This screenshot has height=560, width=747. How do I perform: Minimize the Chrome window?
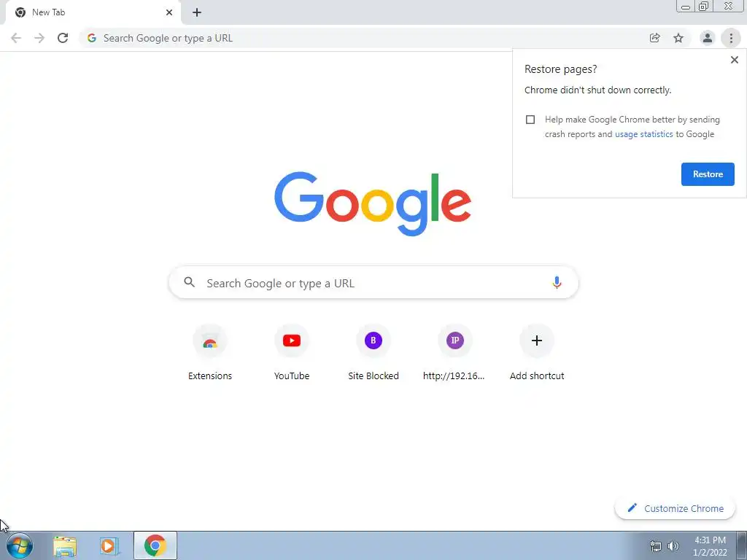point(686,7)
